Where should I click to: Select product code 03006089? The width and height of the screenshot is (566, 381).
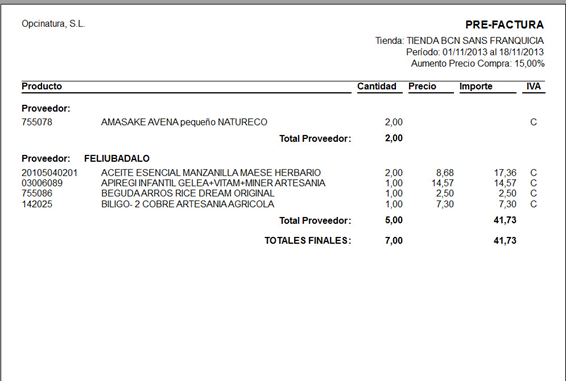click(x=42, y=183)
